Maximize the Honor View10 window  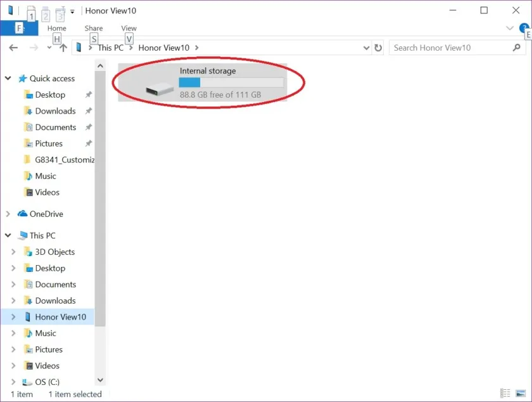[484, 11]
